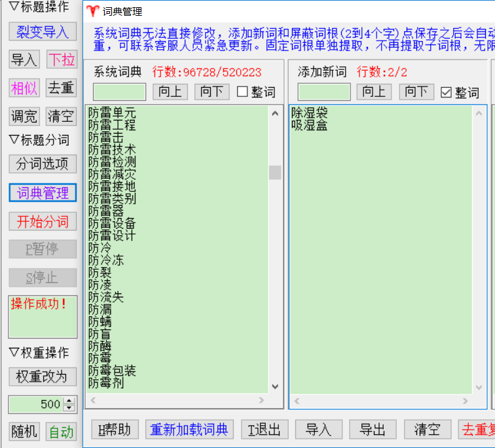
Task: Click 重新加载词典 to reload dictionary
Action: point(189,430)
